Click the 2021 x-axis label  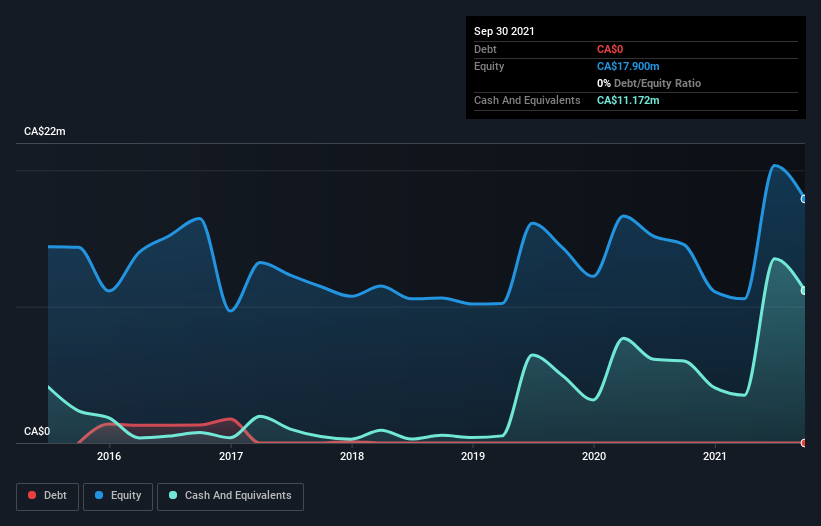tap(715, 456)
